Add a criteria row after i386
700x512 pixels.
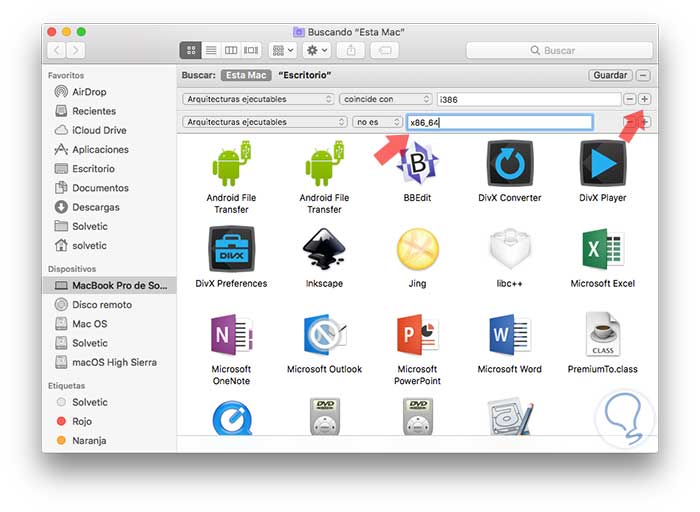[x=644, y=99]
